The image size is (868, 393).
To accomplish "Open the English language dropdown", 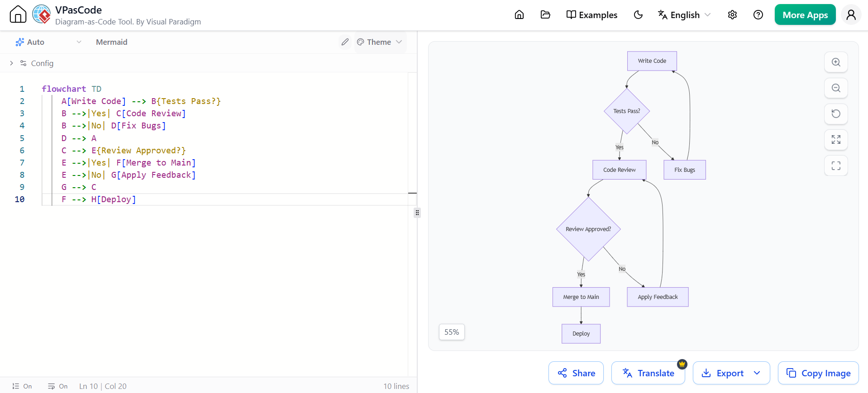I will pos(684,15).
